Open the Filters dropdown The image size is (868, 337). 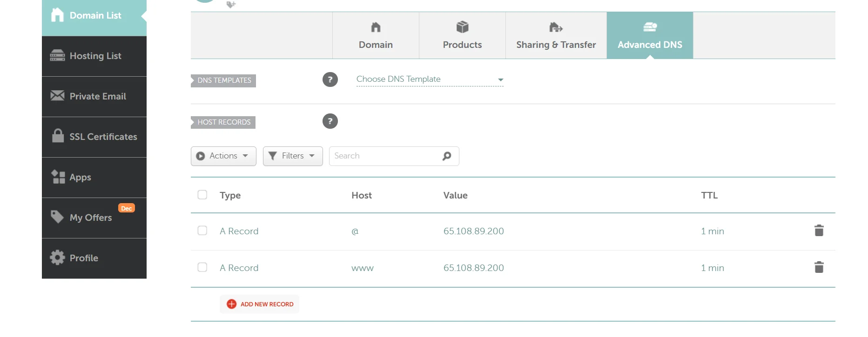[x=293, y=156]
